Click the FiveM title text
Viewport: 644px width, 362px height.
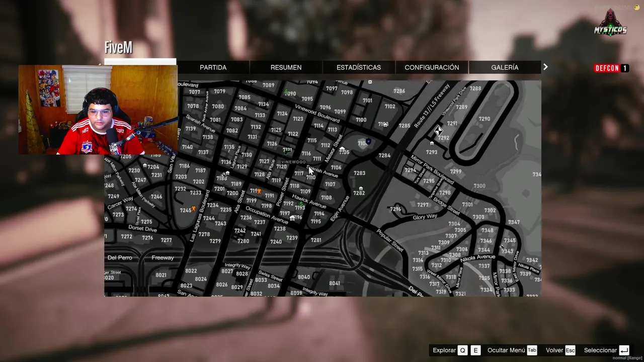(x=118, y=48)
